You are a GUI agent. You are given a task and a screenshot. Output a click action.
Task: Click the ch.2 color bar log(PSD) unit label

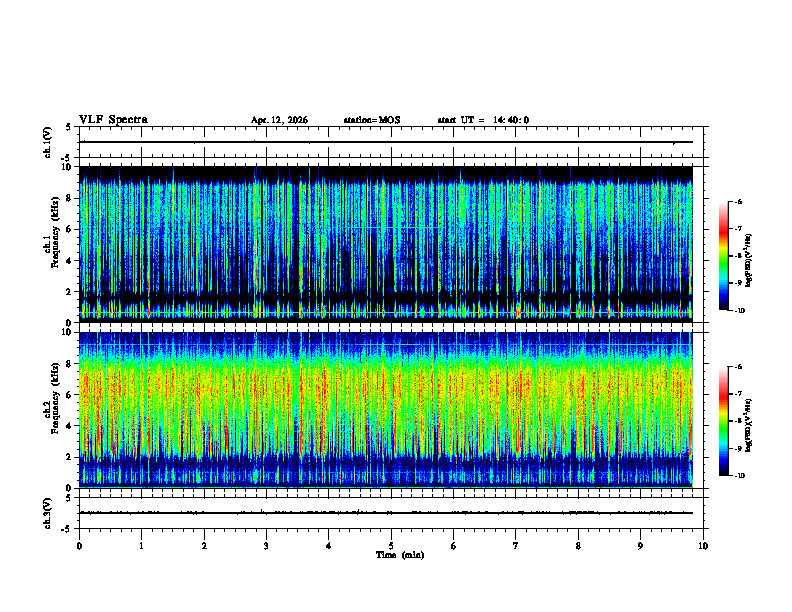click(749, 425)
